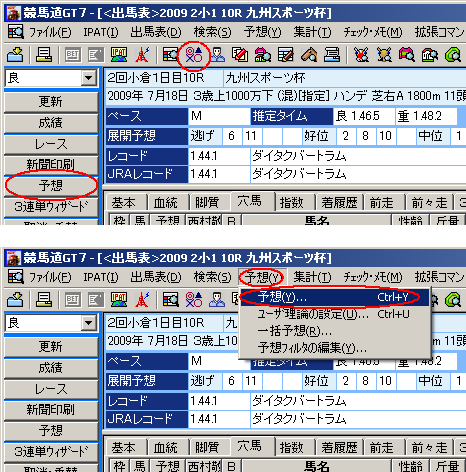Click the race table search icon in lower toolbar
This screenshot has height=472, width=466.
170,300
